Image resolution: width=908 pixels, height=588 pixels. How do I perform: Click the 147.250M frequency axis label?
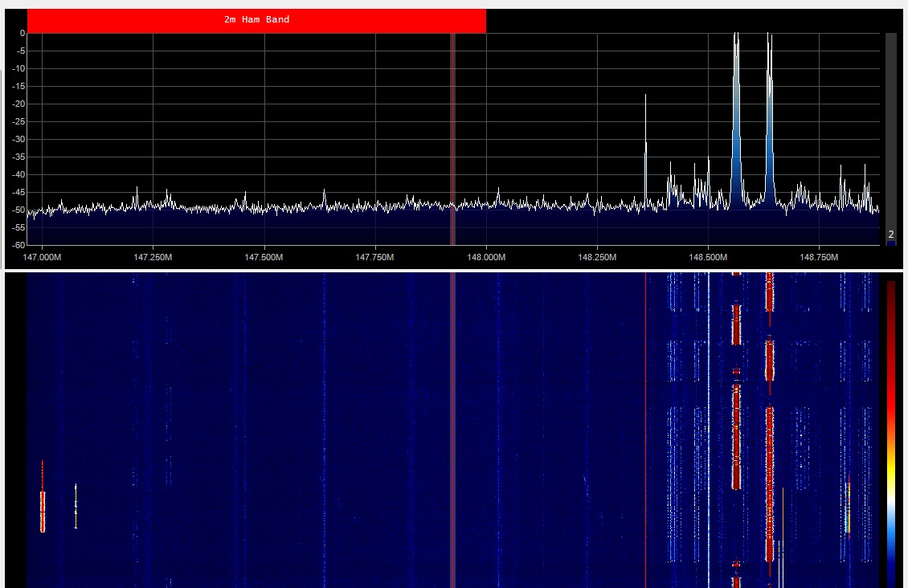(x=153, y=258)
